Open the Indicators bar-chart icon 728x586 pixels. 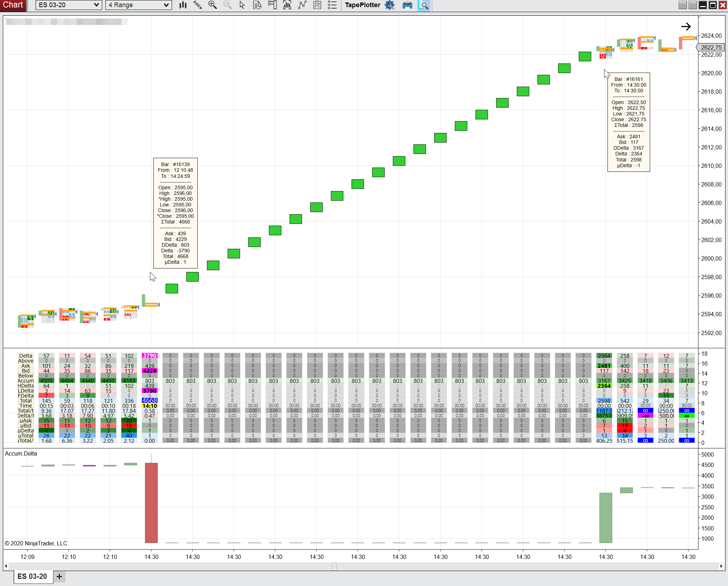(287, 5)
